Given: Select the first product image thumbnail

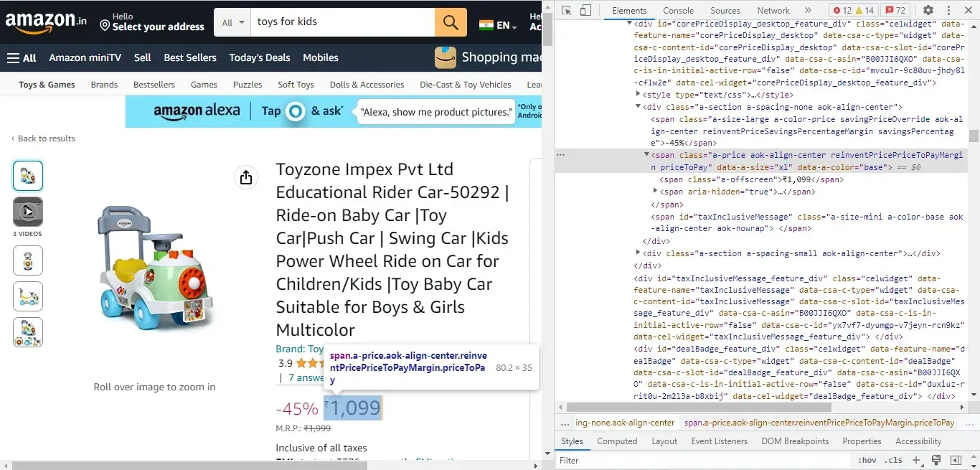Looking at the screenshot, I should coord(28,176).
